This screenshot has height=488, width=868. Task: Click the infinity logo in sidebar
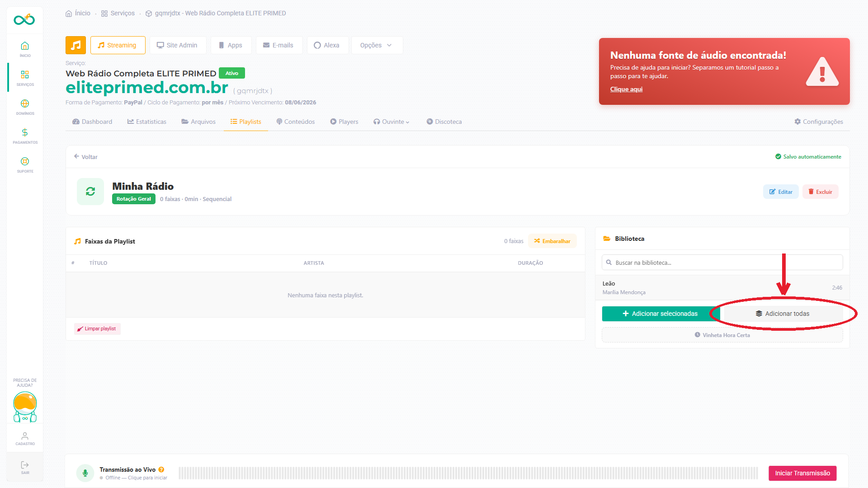(x=24, y=19)
